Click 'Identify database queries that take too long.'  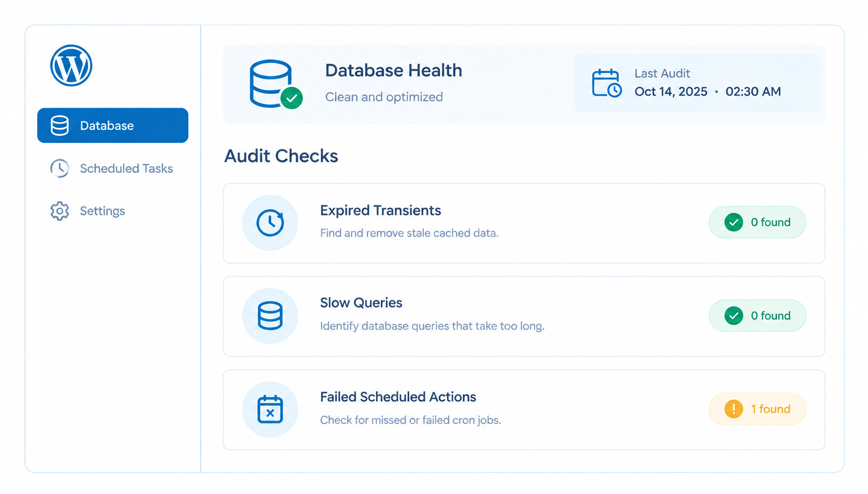point(432,326)
